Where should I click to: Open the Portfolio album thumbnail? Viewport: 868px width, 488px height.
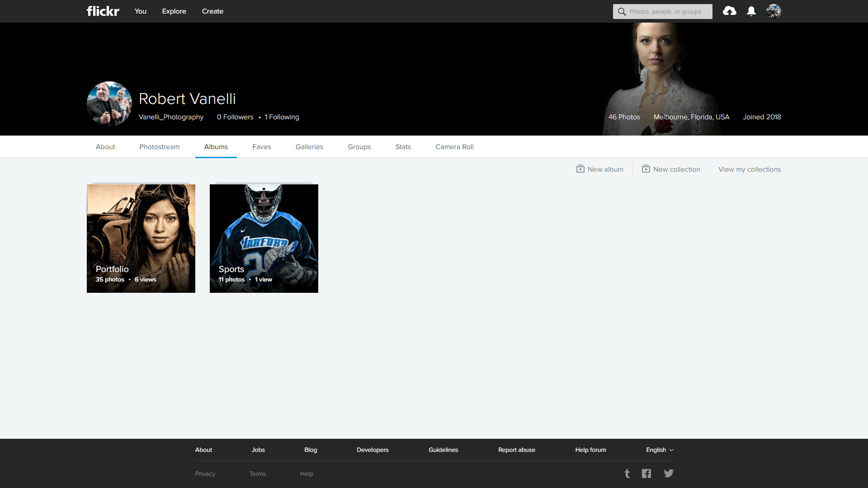[141, 238]
